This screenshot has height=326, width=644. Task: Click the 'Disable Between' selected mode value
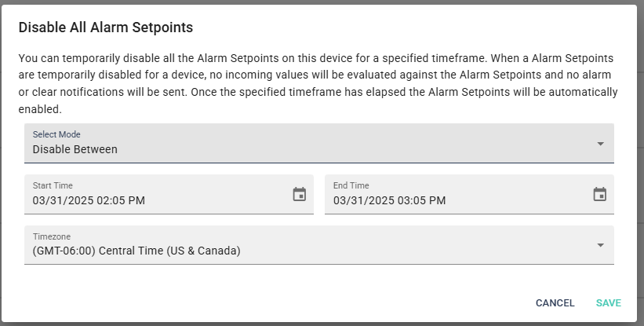pyautogui.click(x=75, y=149)
